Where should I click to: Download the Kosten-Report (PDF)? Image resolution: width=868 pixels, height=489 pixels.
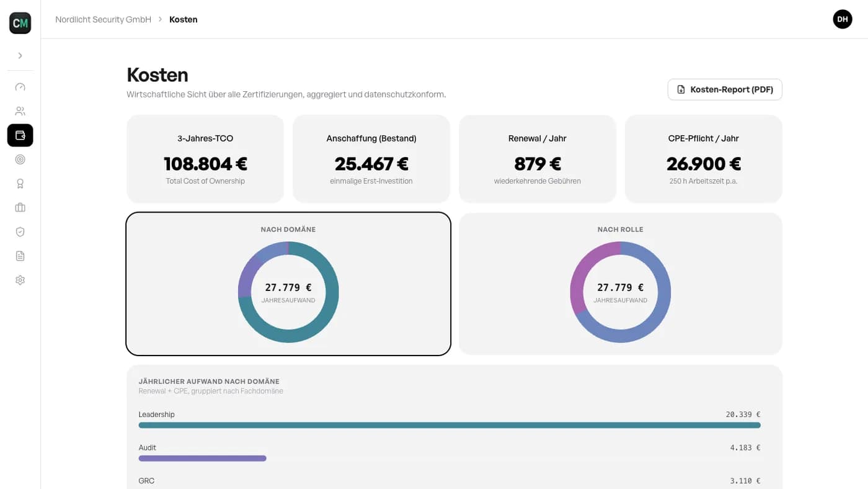click(x=725, y=89)
